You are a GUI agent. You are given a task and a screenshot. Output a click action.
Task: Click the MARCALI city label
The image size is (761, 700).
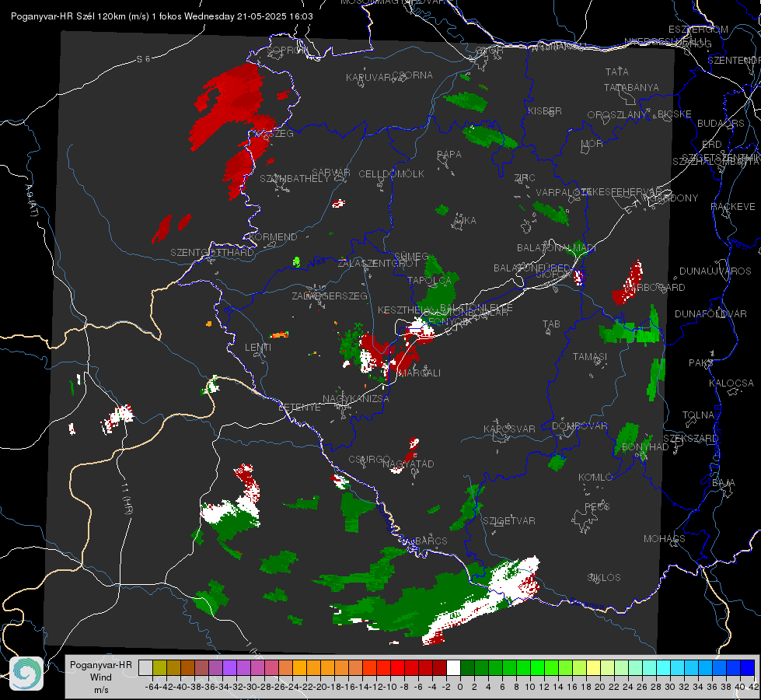(419, 373)
